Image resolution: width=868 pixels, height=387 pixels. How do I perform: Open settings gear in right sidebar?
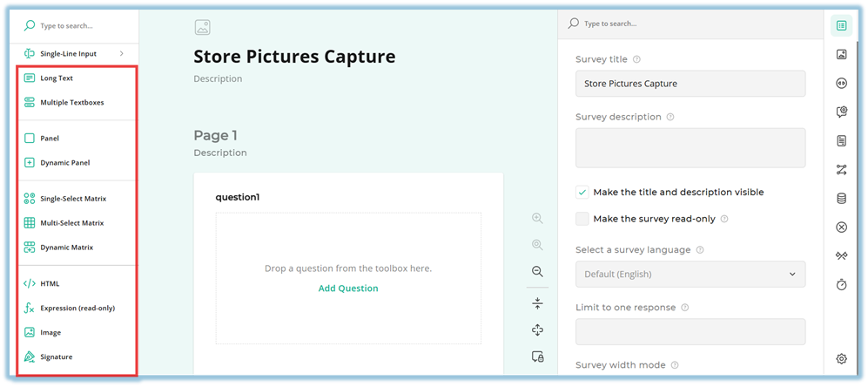(841, 358)
